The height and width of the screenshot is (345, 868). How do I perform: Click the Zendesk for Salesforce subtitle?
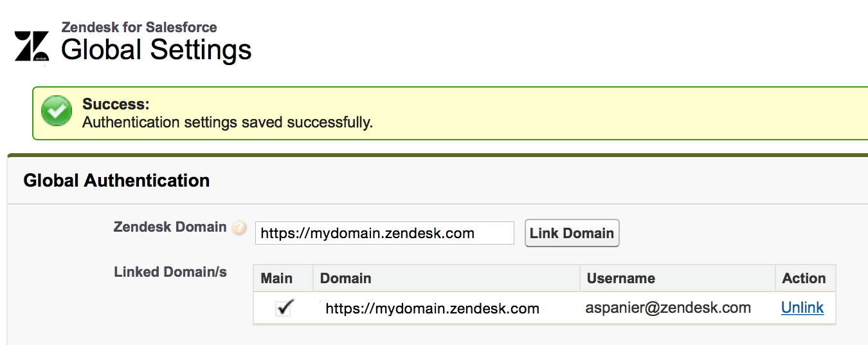point(139,27)
